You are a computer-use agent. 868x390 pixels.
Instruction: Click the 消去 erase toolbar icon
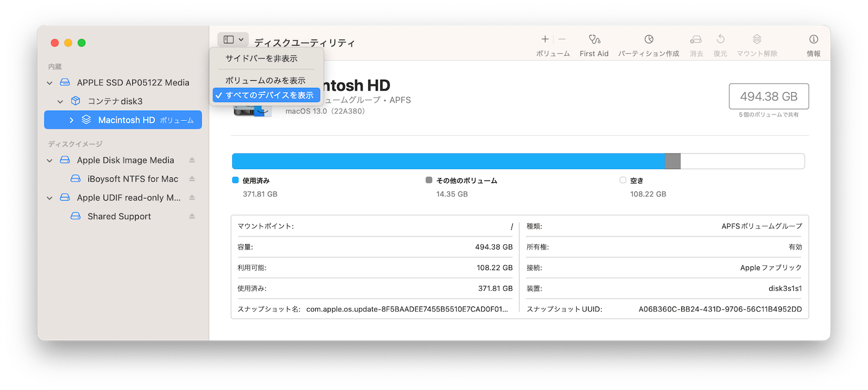pos(696,39)
